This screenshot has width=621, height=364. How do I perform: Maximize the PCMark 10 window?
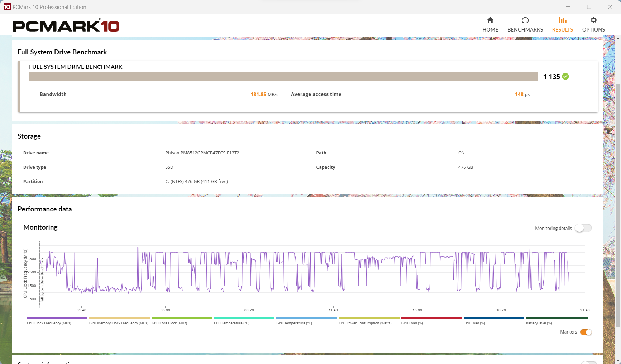tap(589, 7)
